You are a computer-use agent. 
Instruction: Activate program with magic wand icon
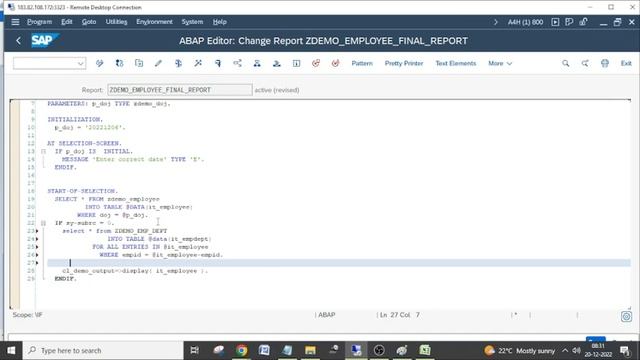point(198,63)
